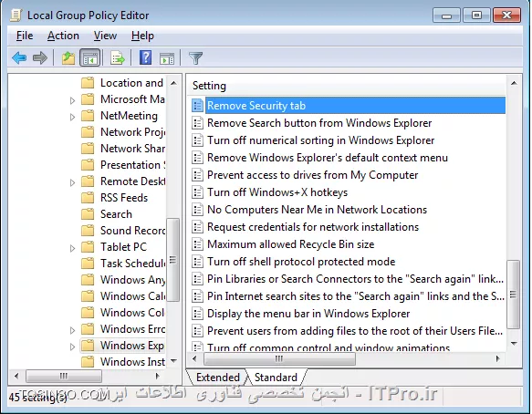Switch to the Extended tab
The width and height of the screenshot is (532, 414).
pyautogui.click(x=218, y=377)
